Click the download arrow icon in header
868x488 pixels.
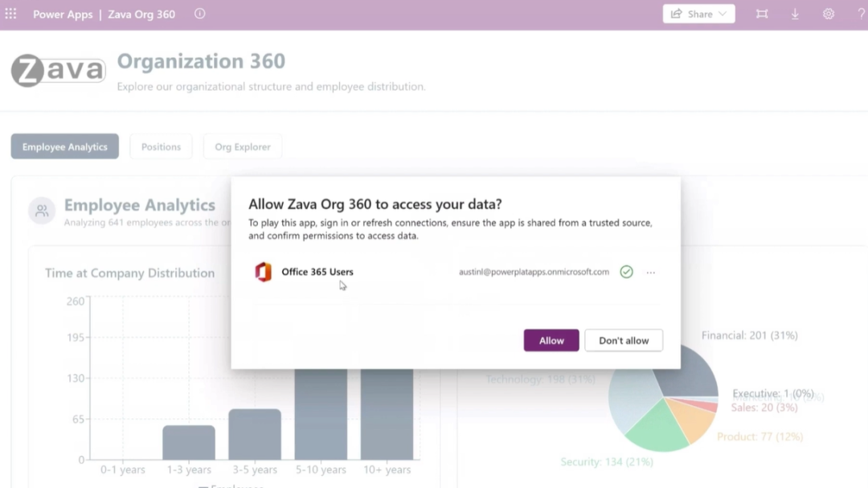pyautogui.click(x=795, y=14)
